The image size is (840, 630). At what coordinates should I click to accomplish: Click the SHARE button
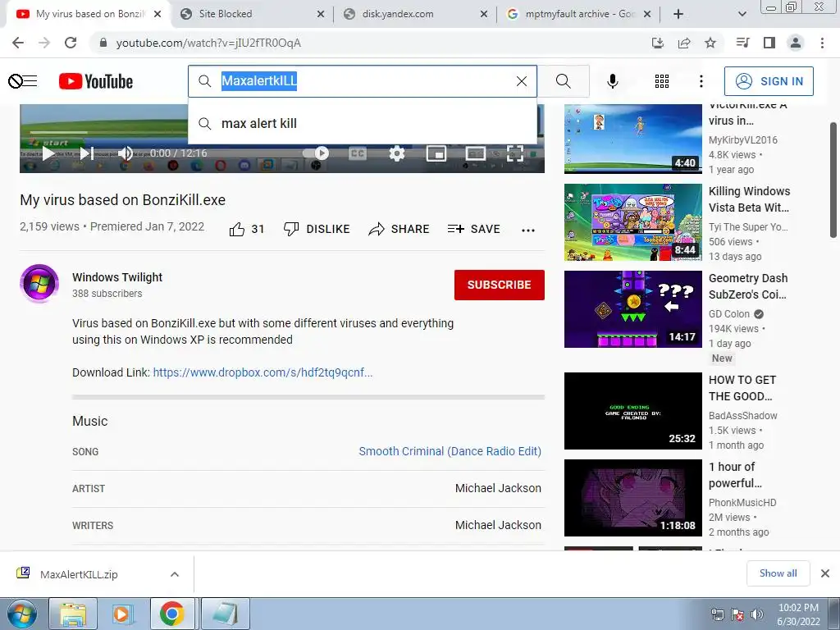(x=399, y=230)
